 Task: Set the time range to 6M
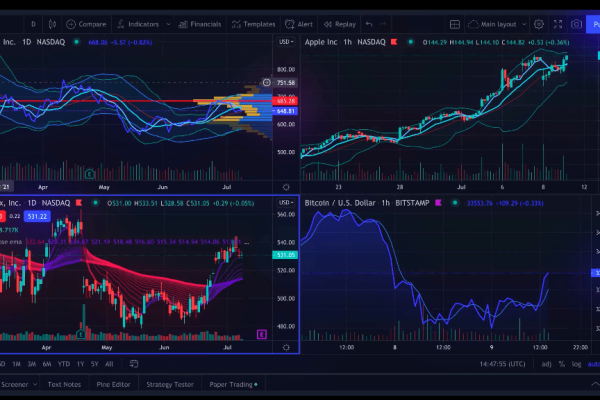point(46,364)
